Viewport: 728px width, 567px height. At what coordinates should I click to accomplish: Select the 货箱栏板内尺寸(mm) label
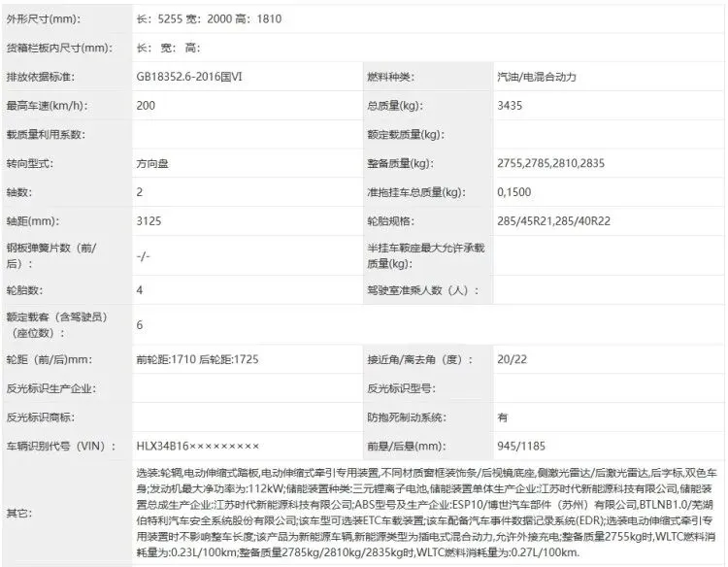click(x=59, y=48)
